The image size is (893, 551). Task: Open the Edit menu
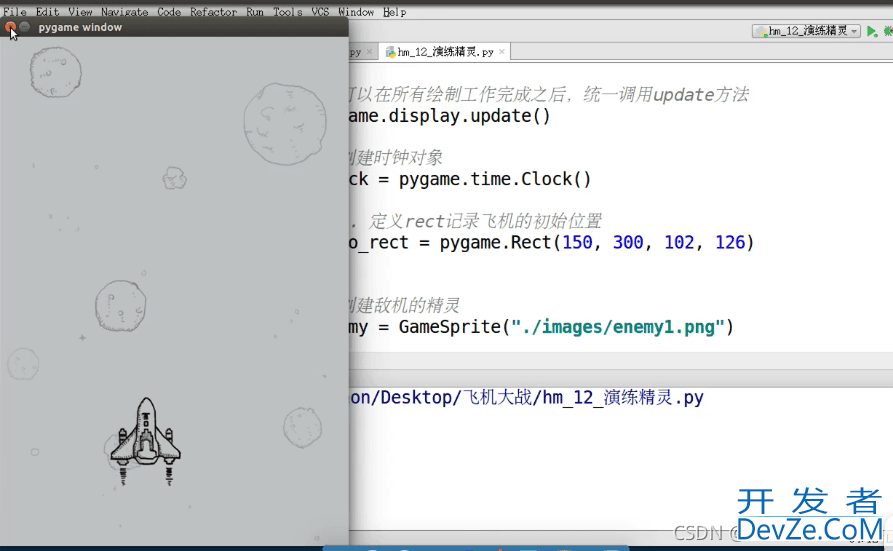pyautogui.click(x=47, y=11)
